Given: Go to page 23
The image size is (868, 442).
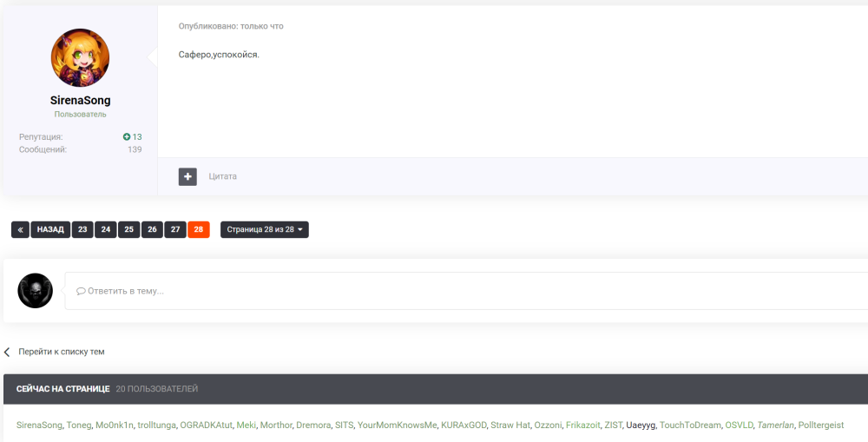Looking at the screenshot, I should [82, 230].
